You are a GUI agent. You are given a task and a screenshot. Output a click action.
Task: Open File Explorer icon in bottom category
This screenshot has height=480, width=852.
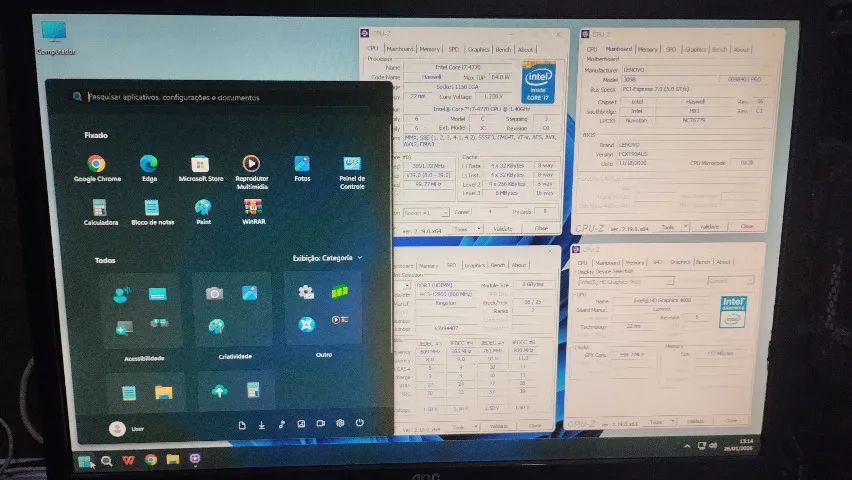coord(164,392)
